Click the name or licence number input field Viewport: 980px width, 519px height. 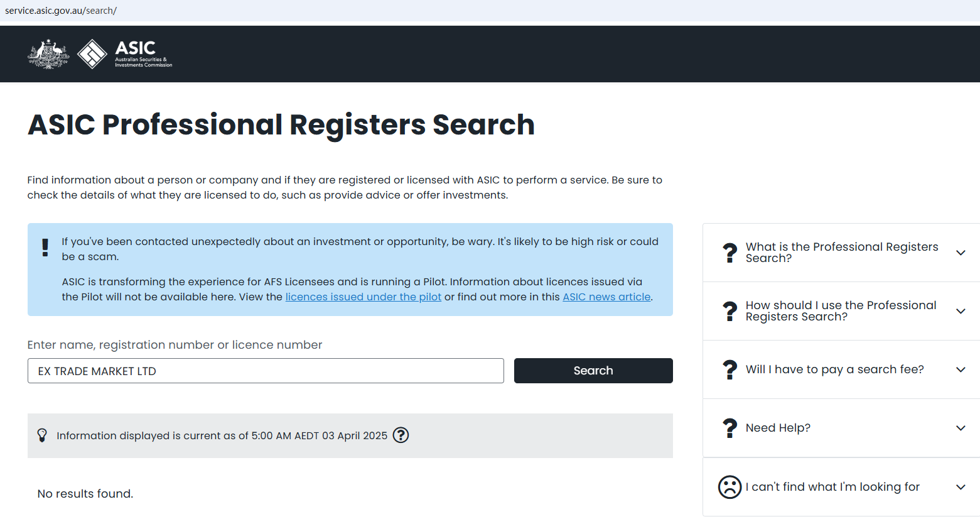[x=266, y=371]
